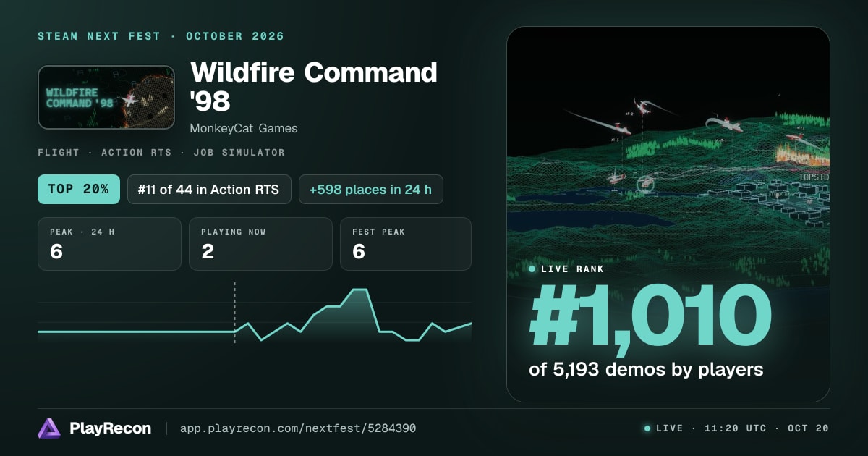868x456 pixels.
Task: Click the LIVE RANK indicator dot
Action: tap(532, 269)
